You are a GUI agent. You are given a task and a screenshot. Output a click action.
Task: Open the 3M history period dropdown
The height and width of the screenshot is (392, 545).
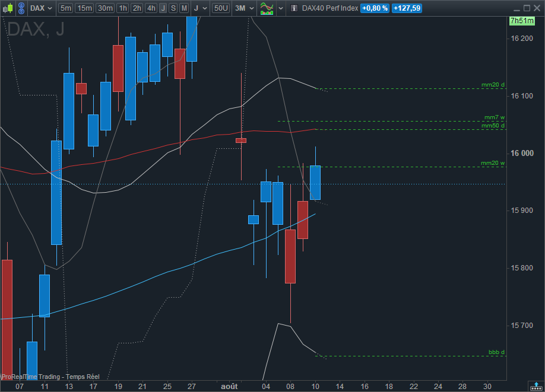[245, 8]
